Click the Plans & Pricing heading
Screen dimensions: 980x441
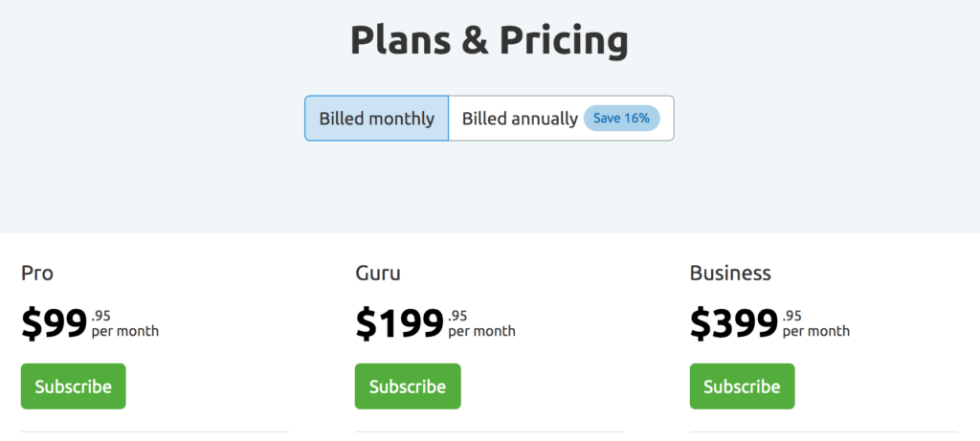(489, 41)
